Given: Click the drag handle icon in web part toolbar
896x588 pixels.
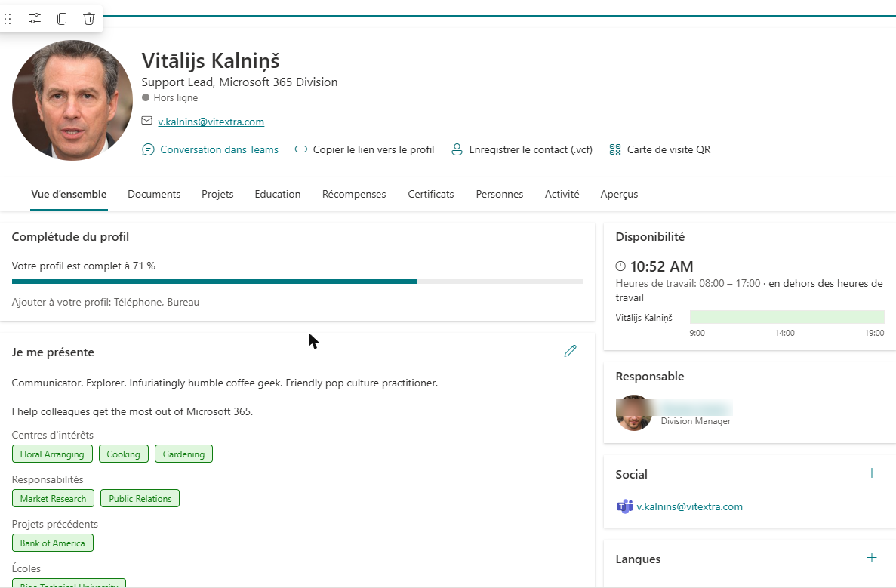Looking at the screenshot, I should [x=8, y=19].
